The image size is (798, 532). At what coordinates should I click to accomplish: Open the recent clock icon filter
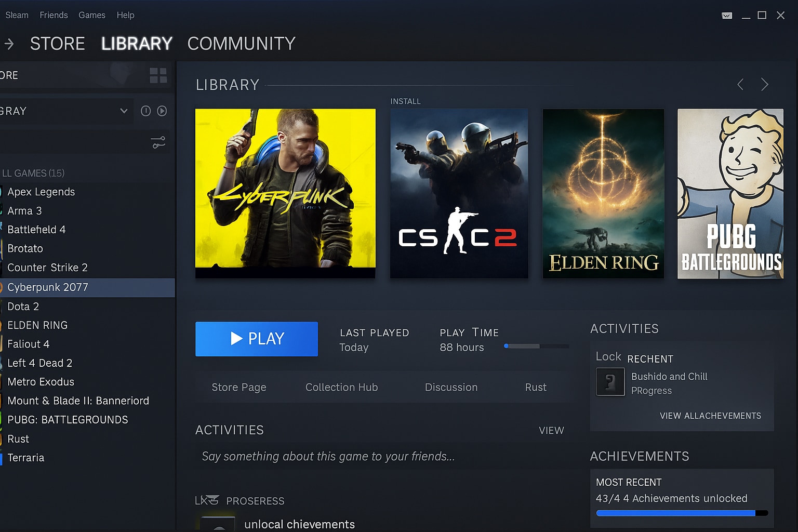coord(145,111)
